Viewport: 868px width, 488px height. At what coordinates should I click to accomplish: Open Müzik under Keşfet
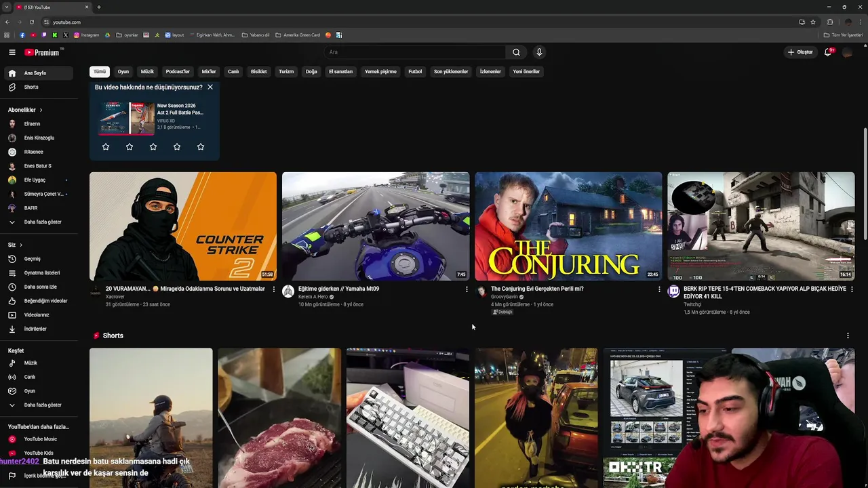click(37, 363)
